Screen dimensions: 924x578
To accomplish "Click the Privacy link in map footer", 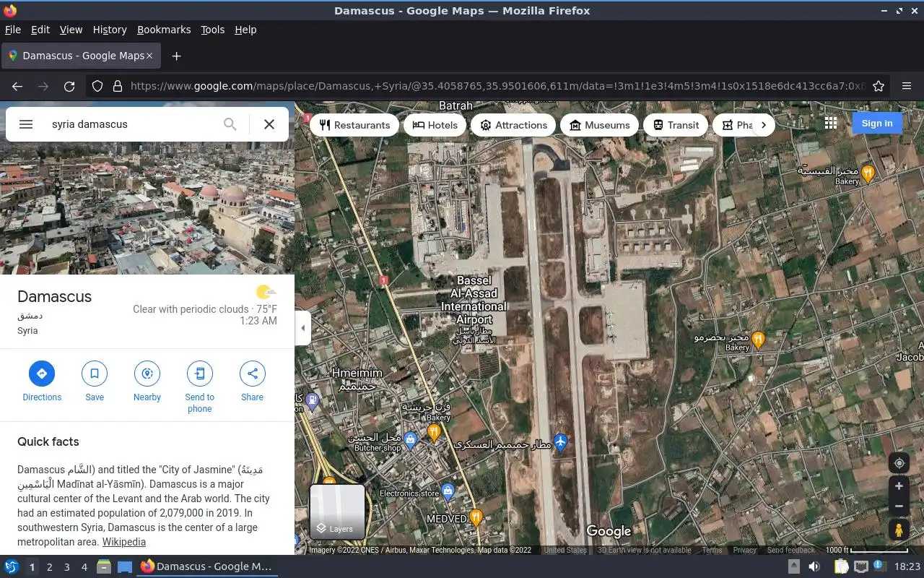I will pyautogui.click(x=744, y=550).
